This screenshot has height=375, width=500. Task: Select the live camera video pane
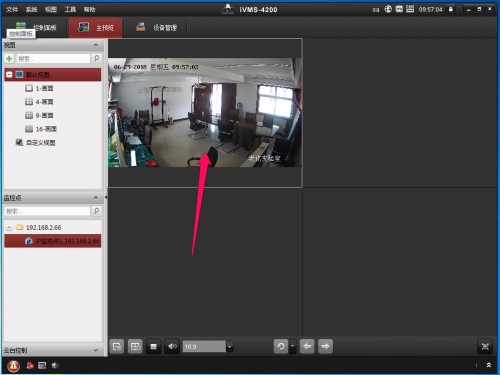click(205, 113)
